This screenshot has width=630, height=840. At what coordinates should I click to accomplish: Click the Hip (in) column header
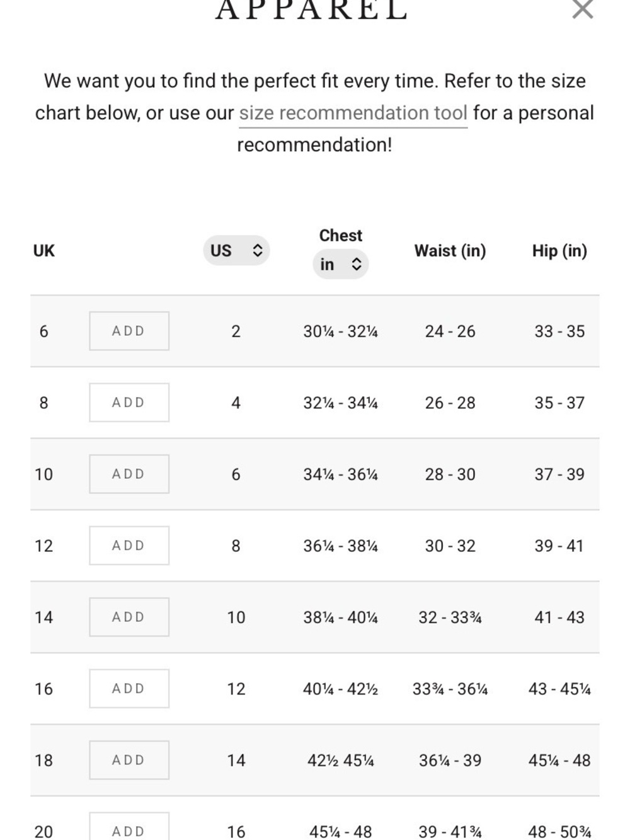[559, 251]
